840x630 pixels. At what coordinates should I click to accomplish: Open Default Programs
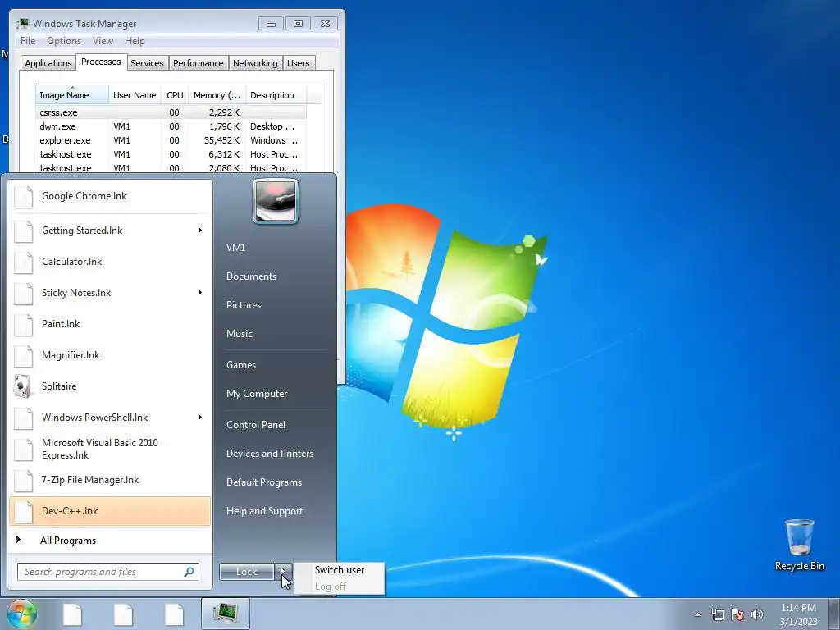(263, 482)
